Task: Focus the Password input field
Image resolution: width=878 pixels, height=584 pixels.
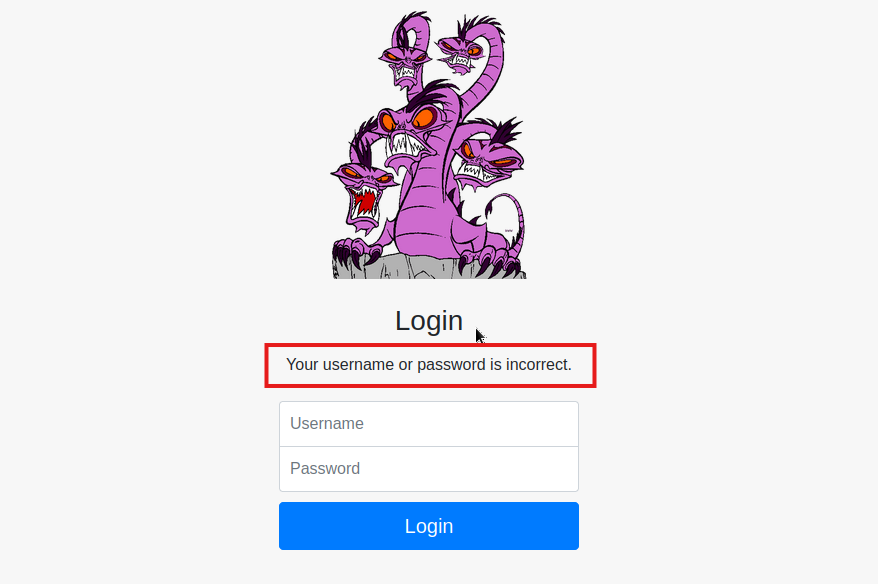Action: pos(428,469)
